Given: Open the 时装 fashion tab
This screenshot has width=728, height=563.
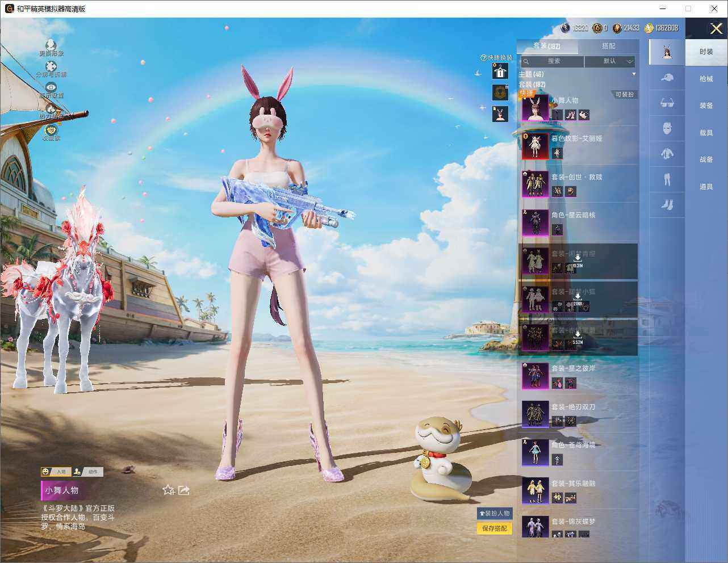Looking at the screenshot, I should [706, 52].
